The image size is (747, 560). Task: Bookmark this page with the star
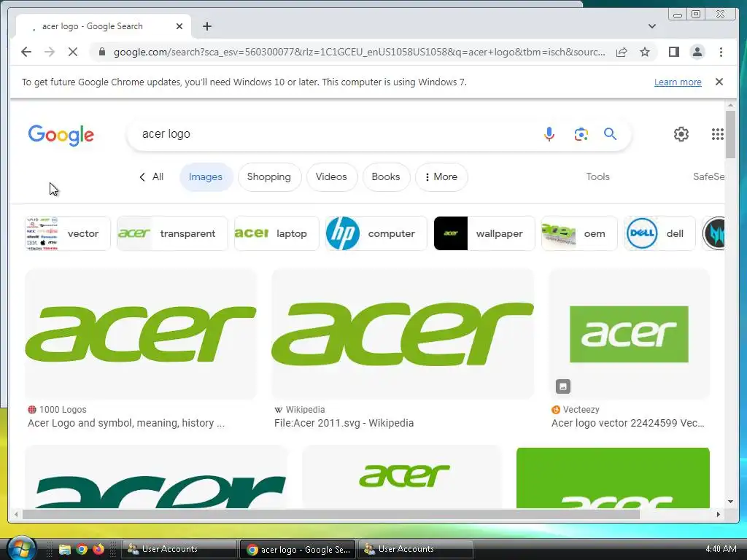[x=645, y=52]
